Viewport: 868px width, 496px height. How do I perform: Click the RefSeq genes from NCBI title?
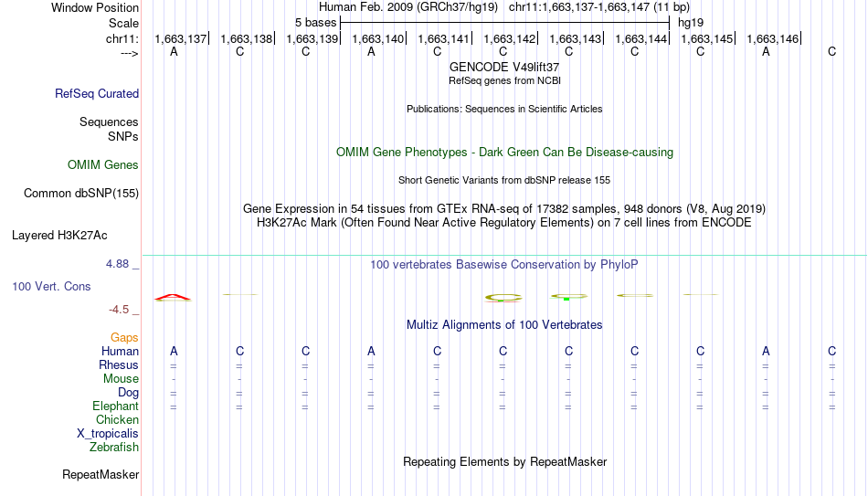point(504,80)
